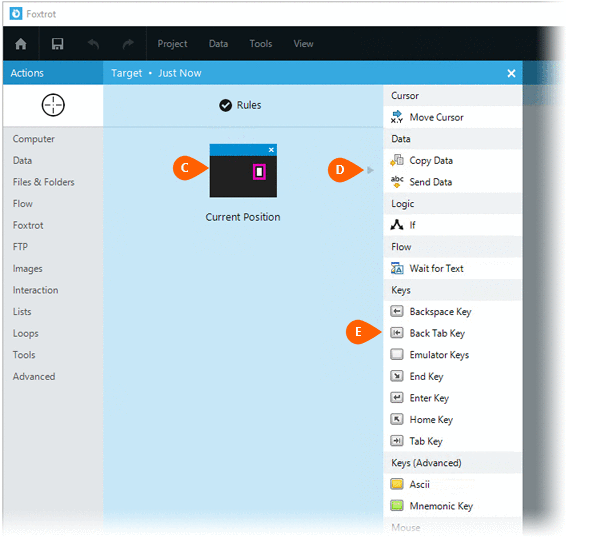589x557 pixels.
Task: Open the Loops actions category
Action: point(26,334)
